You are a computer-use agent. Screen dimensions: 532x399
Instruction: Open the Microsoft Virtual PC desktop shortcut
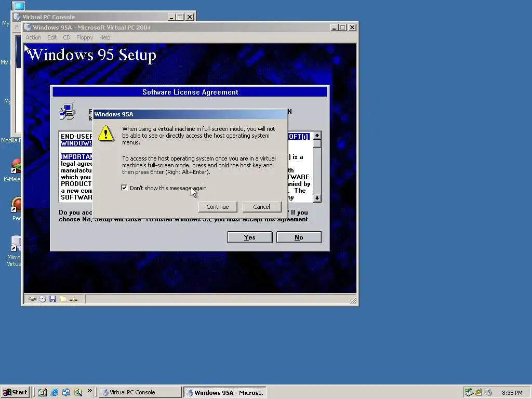coord(16,244)
